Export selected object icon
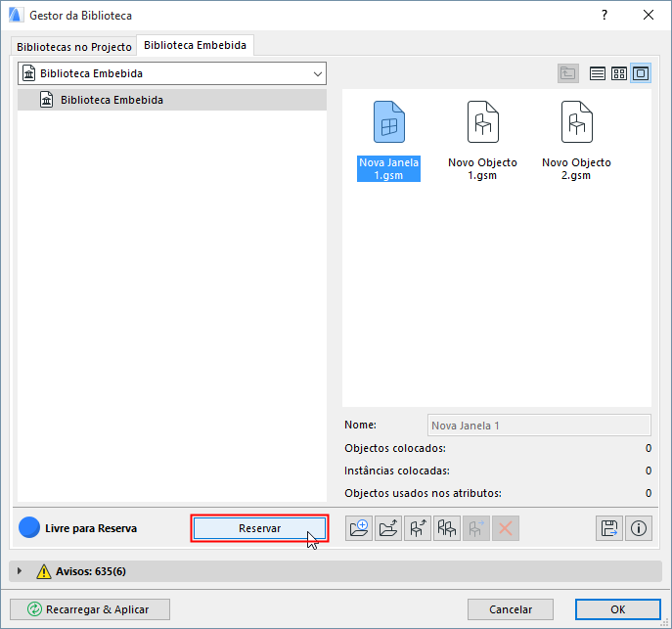Screen dimensions: 672x629 418,528
